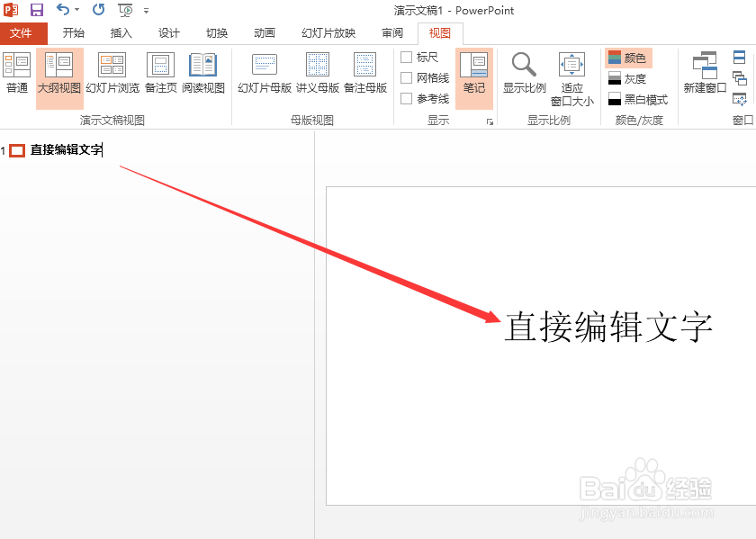Click the Move Split icon in window group

tap(739, 99)
